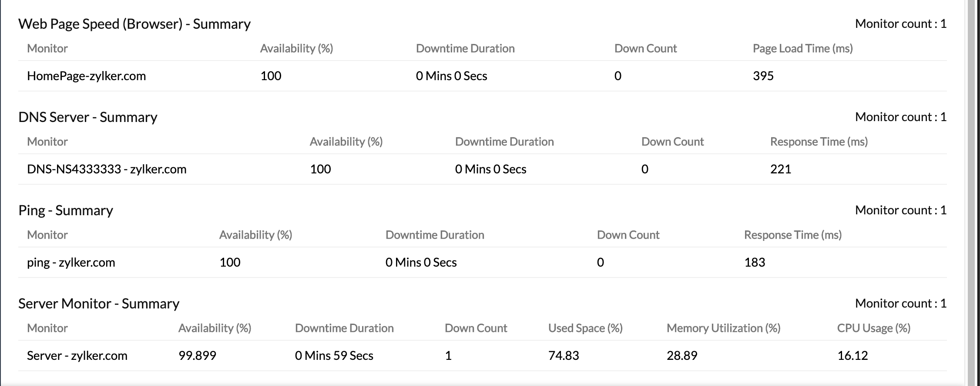Click the 74.83 used space value
The height and width of the screenshot is (386, 980).
click(x=564, y=356)
